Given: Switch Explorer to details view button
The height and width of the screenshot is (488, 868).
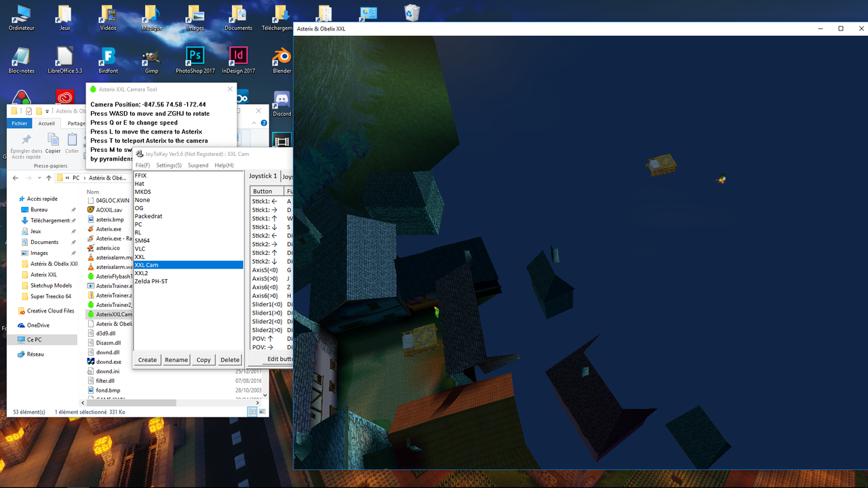Looking at the screenshot, I should pos(253,411).
